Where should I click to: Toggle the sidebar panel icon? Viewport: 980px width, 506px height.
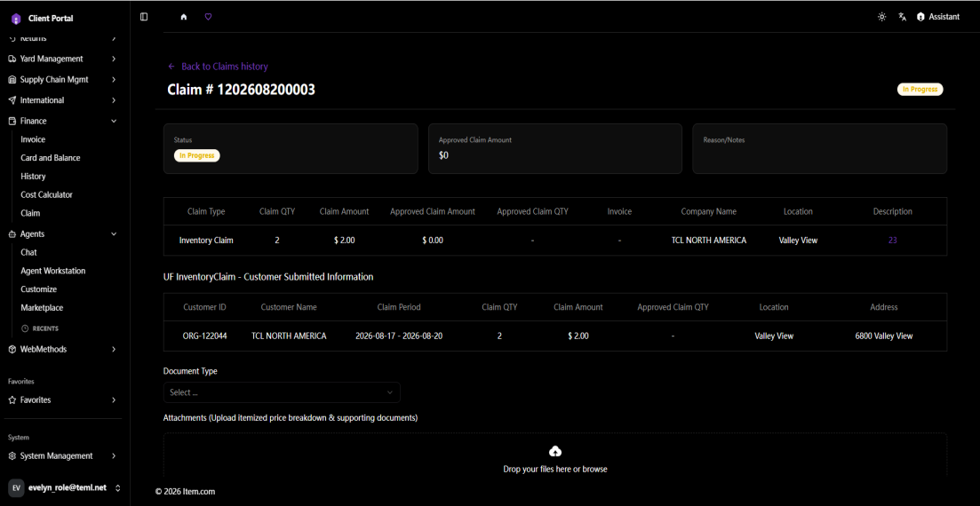(x=144, y=17)
